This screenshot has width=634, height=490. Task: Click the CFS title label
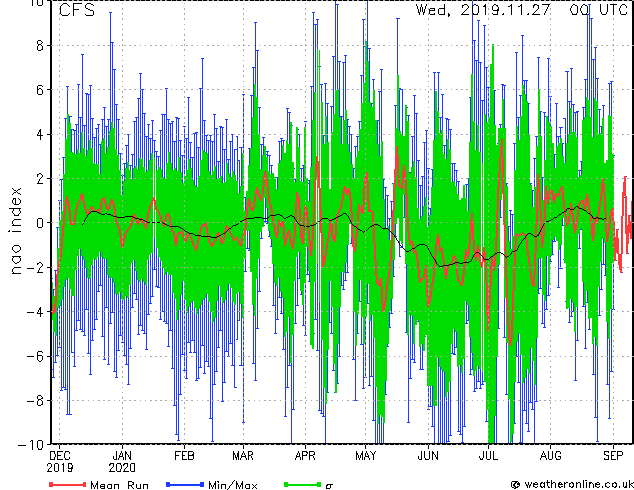tap(77, 10)
